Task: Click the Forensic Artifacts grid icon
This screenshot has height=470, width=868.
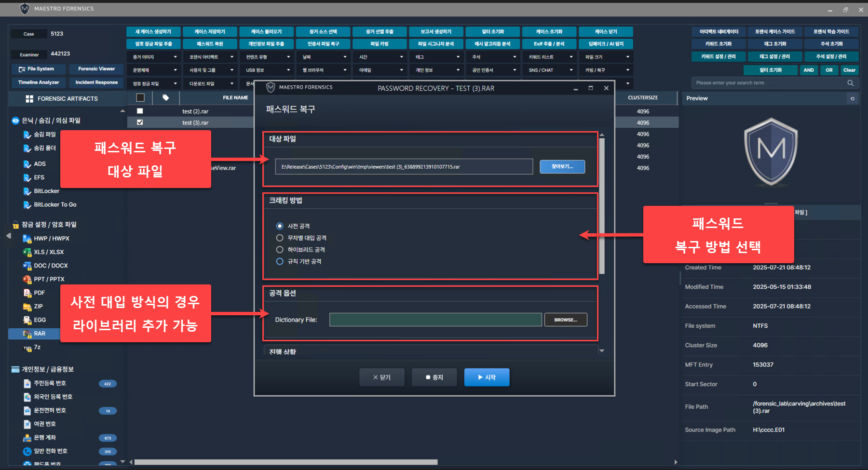Action: (x=29, y=99)
